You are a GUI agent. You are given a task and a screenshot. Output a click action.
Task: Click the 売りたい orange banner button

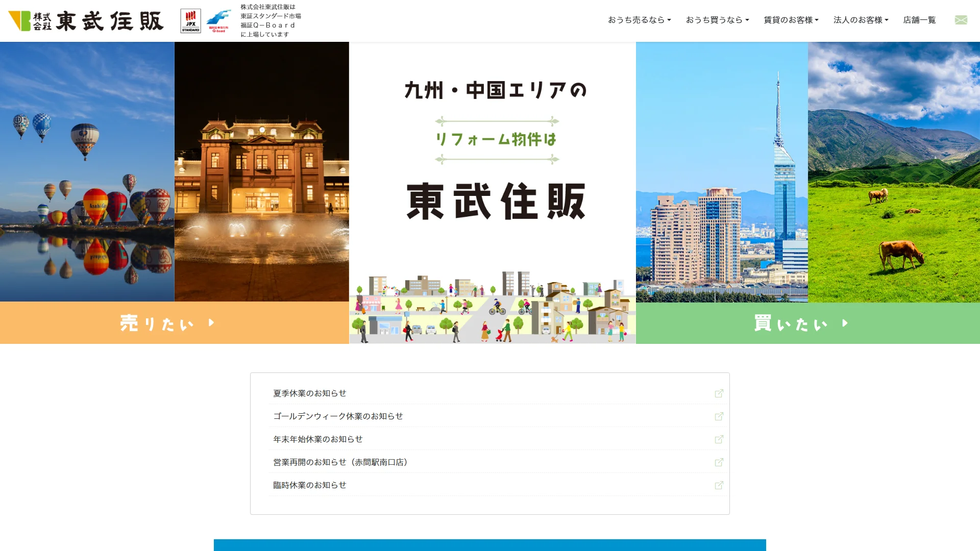tap(175, 322)
